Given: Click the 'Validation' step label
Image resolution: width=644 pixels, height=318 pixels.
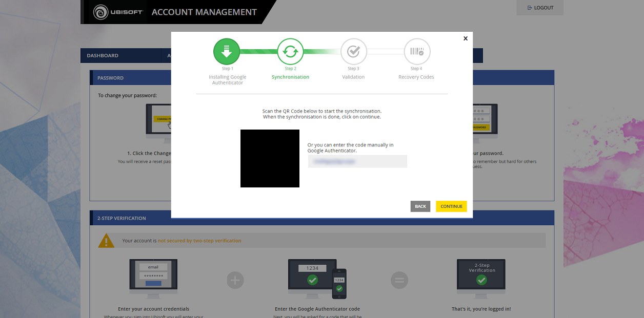Looking at the screenshot, I should pos(353,77).
